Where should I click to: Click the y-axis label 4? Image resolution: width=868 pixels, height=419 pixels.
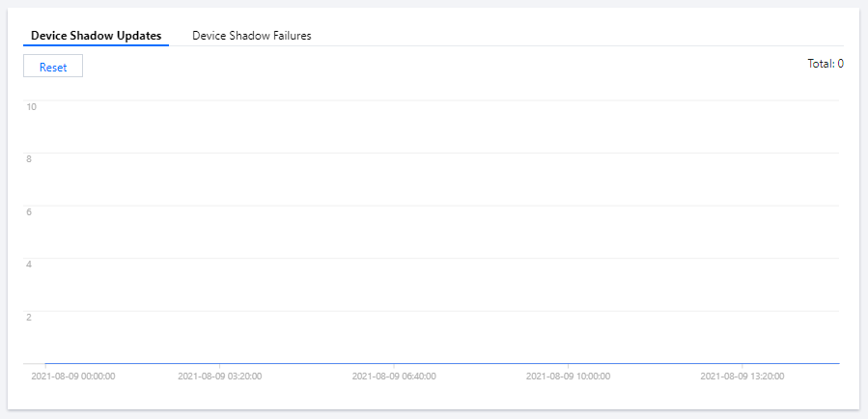[29, 264]
